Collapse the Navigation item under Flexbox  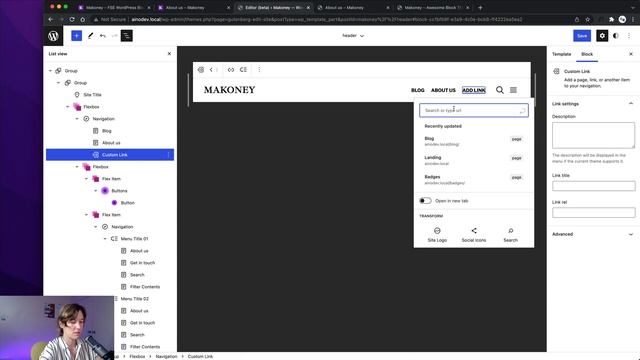point(77,119)
